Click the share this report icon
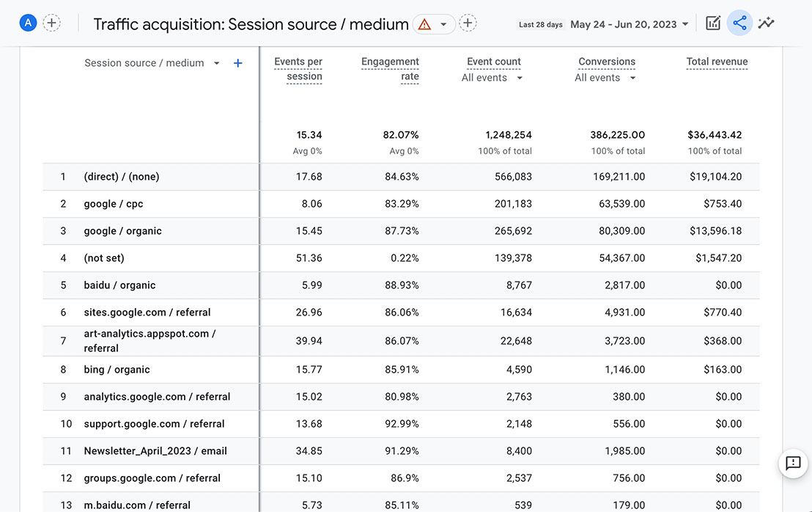Image resolution: width=812 pixels, height=512 pixels. [x=739, y=23]
